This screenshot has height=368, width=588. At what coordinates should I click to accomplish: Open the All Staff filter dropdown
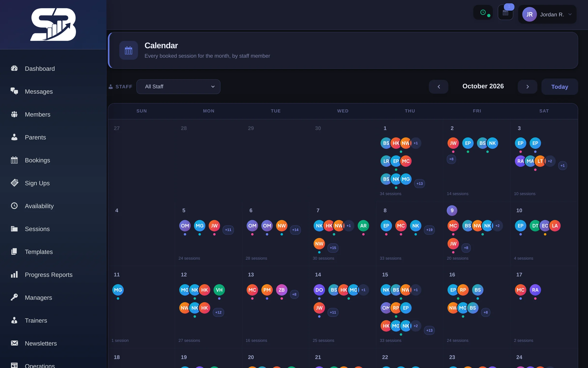point(178,87)
